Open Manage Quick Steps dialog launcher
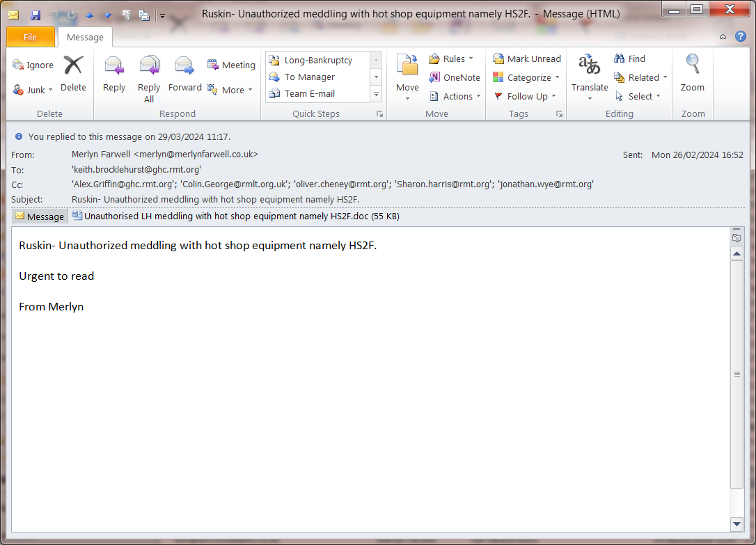The height and width of the screenshot is (545, 756). tap(379, 114)
